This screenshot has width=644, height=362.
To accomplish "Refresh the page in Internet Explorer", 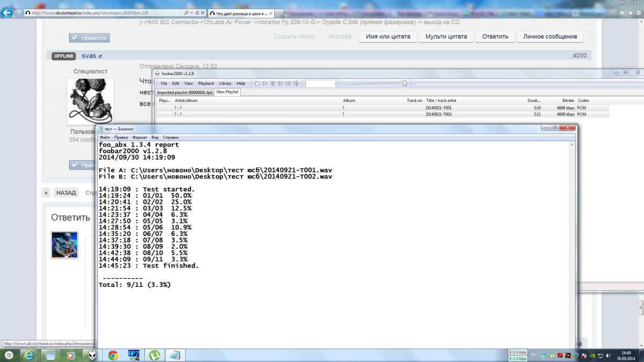I will pos(196,12).
